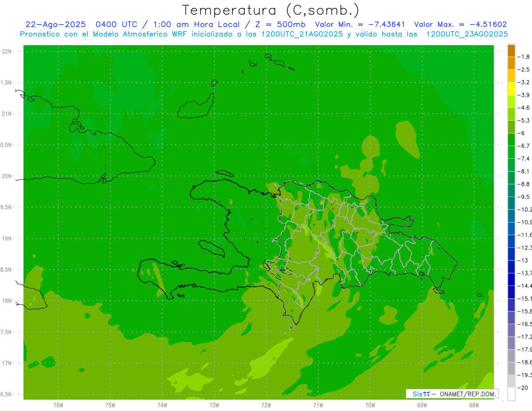The width and height of the screenshot is (532, 411).
Task: Click the '68W' longitude label
Action: 473,405
